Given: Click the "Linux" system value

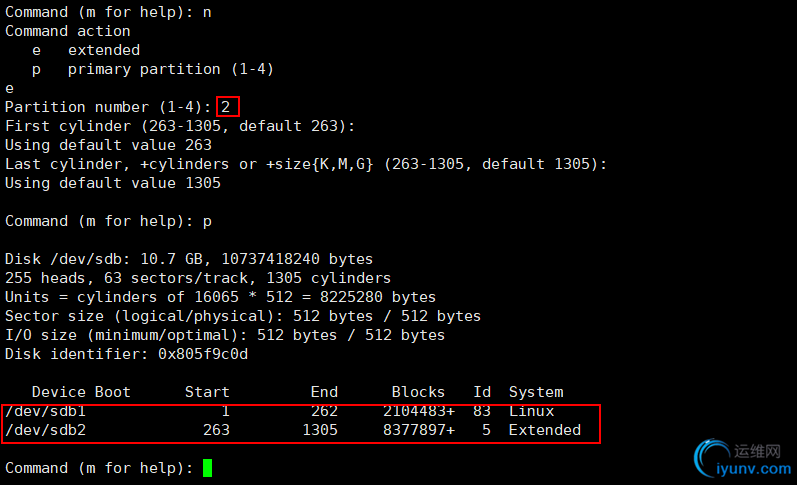Looking at the screenshot, I should (x=531, y=411).
